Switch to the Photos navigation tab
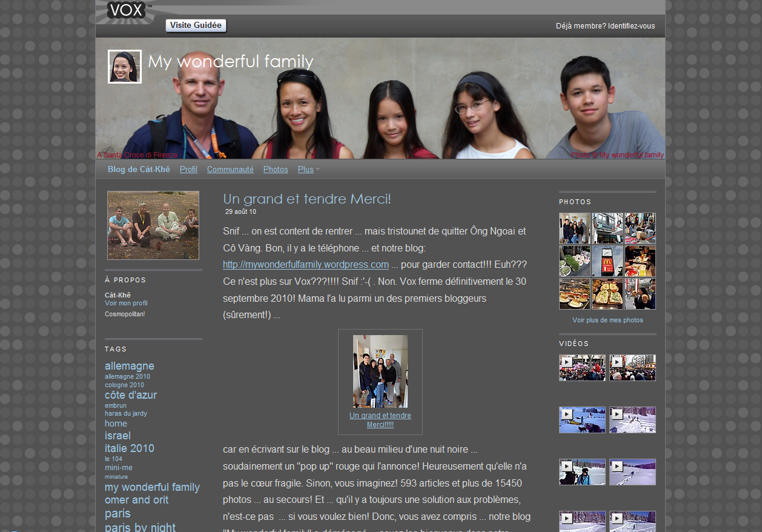 276,170
